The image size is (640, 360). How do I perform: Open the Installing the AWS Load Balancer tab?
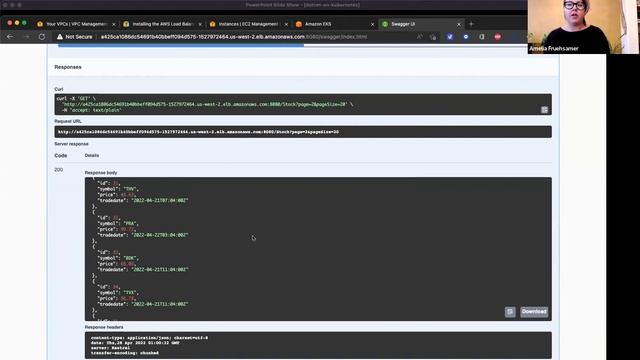pyautogui.click(x=162, y=24)
